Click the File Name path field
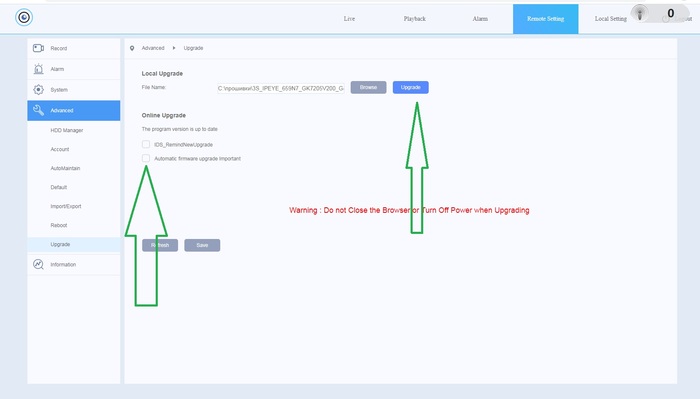 coord(281,88)
